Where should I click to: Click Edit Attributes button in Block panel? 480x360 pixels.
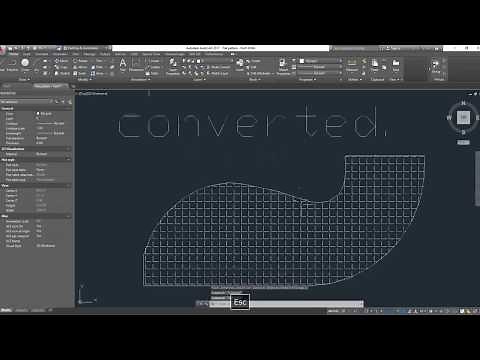pos(259,73)
